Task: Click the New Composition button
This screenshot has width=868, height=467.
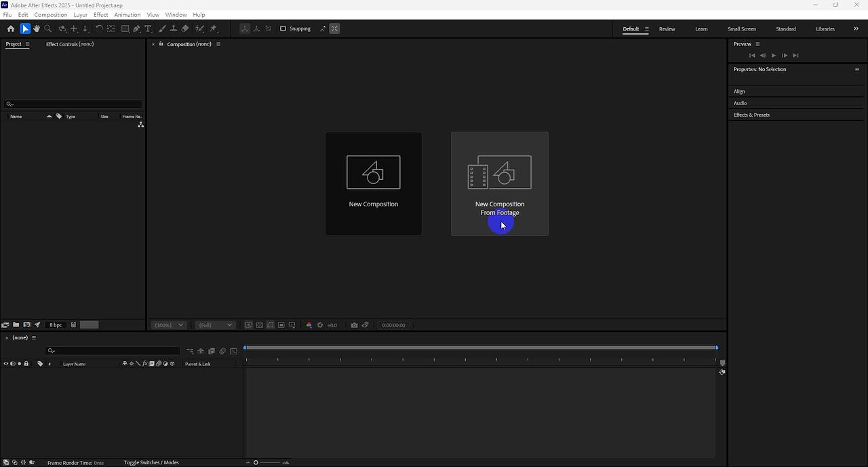Action: point(373,184)
